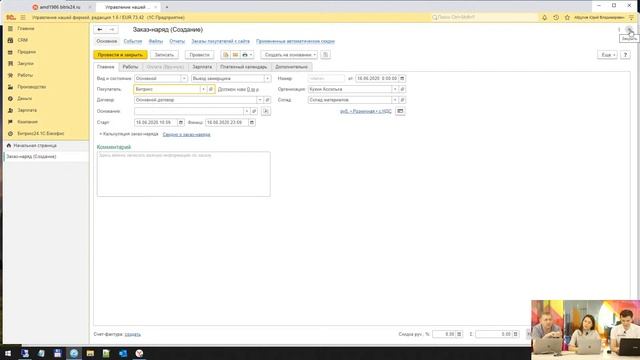Open the file explorer icon on taskbar
The image size is (640, 360).
[90, 353]
